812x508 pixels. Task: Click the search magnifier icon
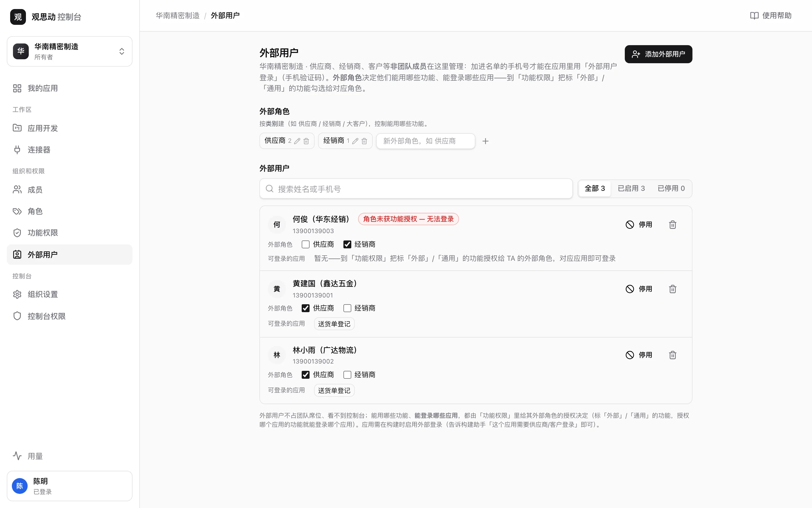(x=270, y=189)
